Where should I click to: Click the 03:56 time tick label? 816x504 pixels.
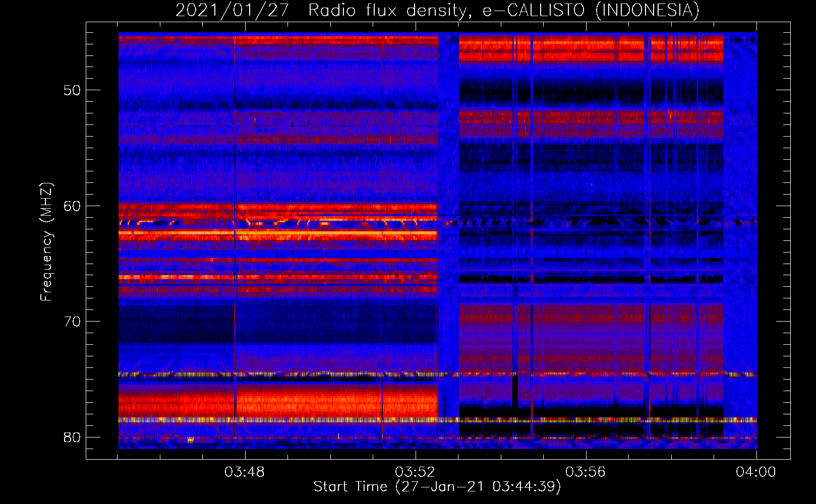(x=586, y=472)
